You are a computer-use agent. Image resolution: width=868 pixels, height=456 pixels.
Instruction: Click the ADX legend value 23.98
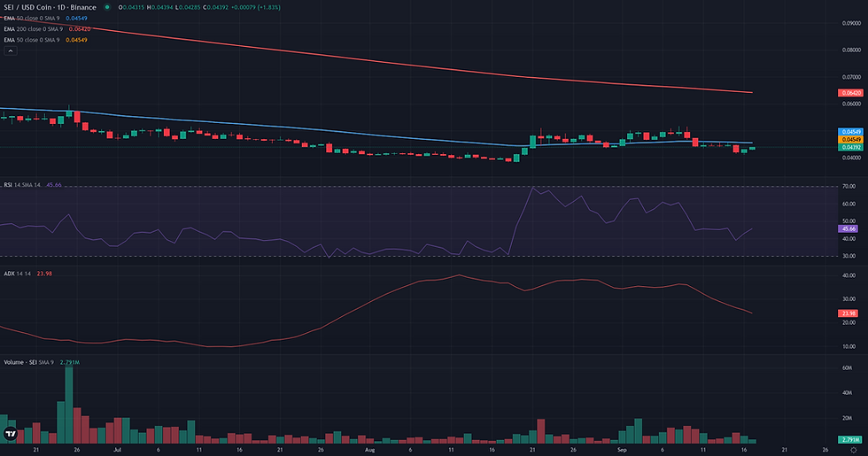coord(44,274)
